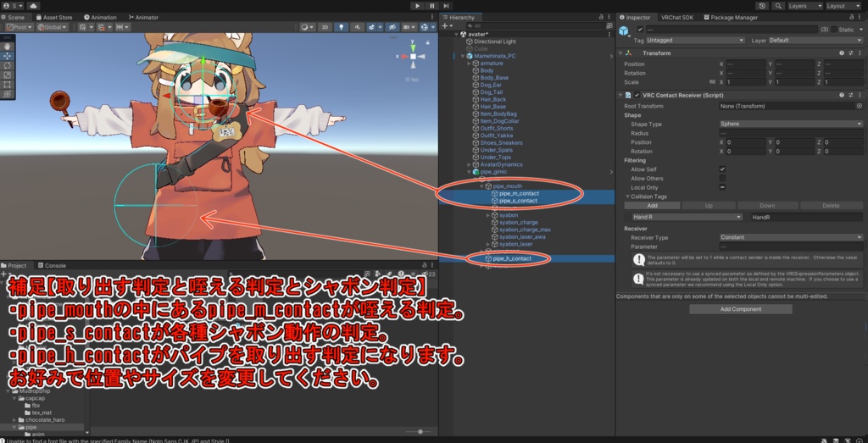Switch to the Asset Store tab
The height and width of the screenshot is (443, 868).
coord(54,17)
